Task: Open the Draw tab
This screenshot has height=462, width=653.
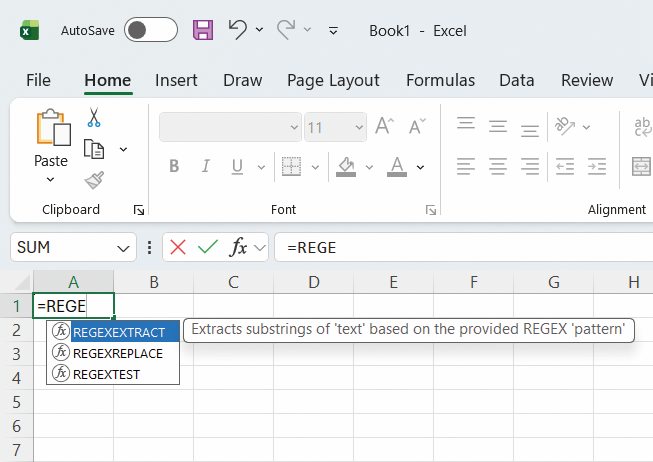Action: click(242, 80)
